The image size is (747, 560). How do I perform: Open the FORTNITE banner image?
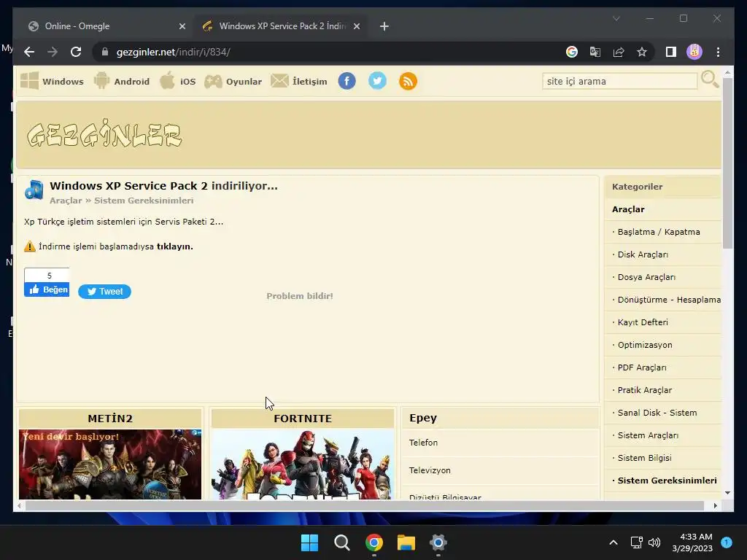point(303,464)
